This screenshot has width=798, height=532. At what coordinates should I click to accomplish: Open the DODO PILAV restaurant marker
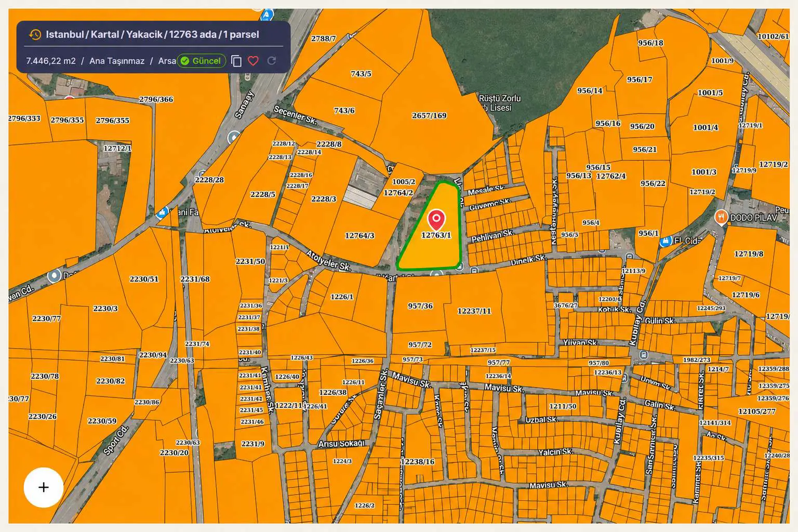721,217
